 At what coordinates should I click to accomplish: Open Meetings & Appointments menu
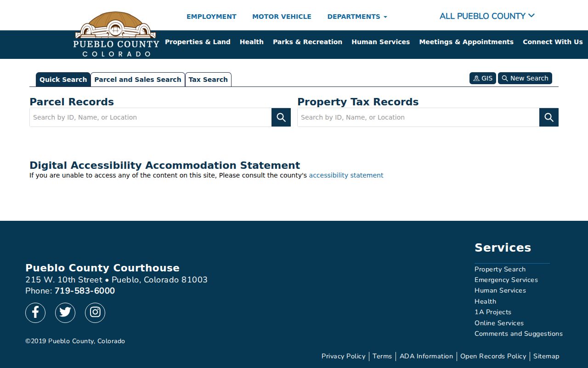[466, 42]
